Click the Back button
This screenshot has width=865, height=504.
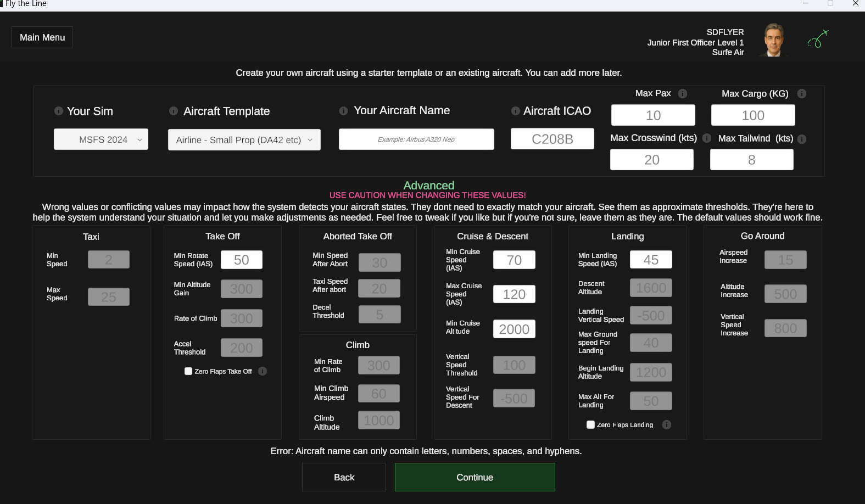point(344,477)
